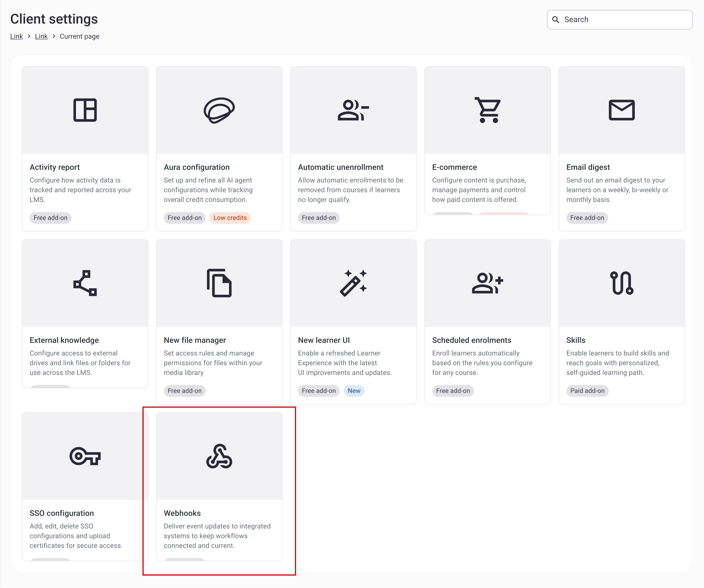Click the magnifier icon in Search
704x588 pixels.
coord(555,20)
